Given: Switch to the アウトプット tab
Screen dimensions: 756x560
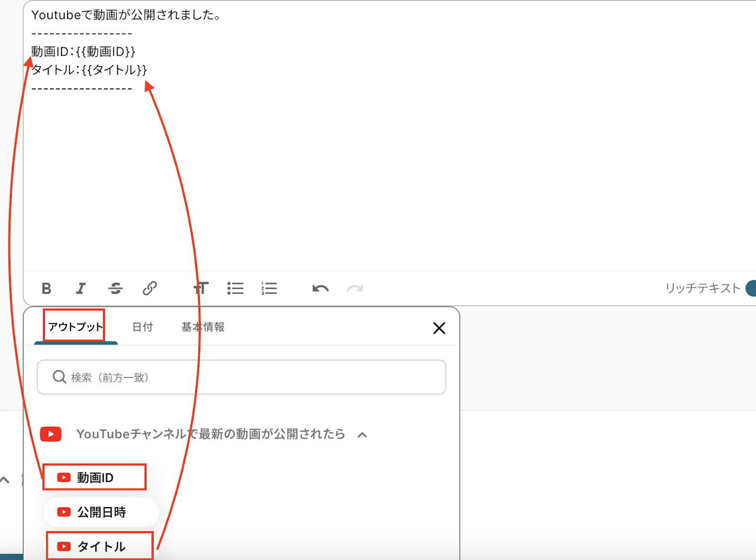Looking at the screenshot, I should click(76, 327).
